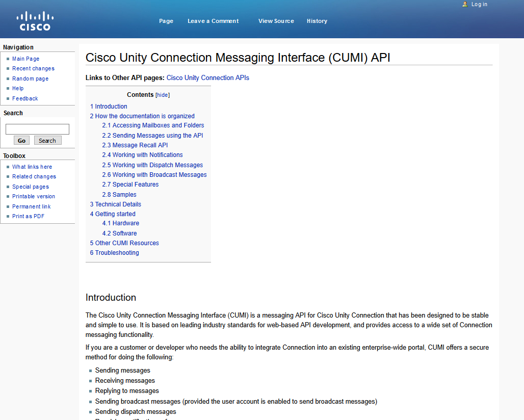Jump to 6 Troubleshooting in Contents

coord(114,253)
